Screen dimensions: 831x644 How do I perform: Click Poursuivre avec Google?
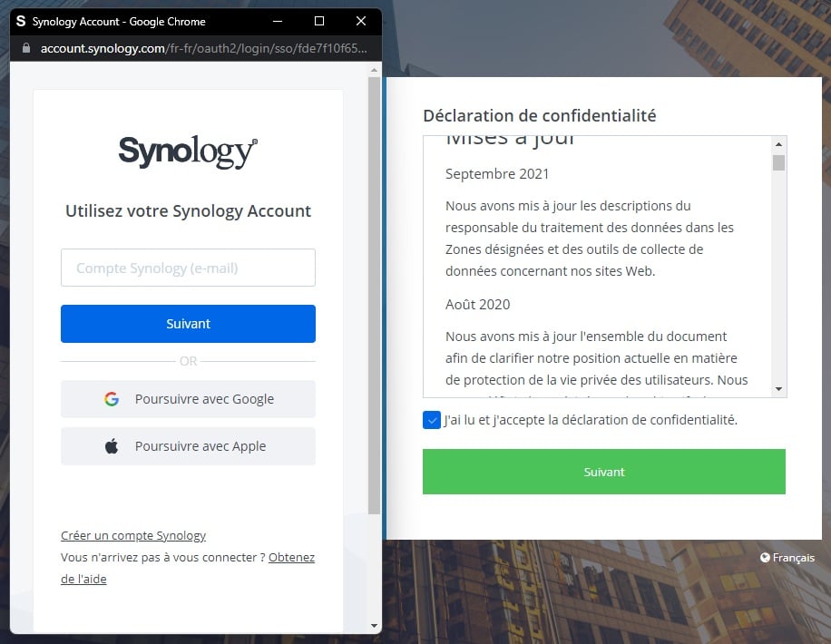(x=188, y=398)
